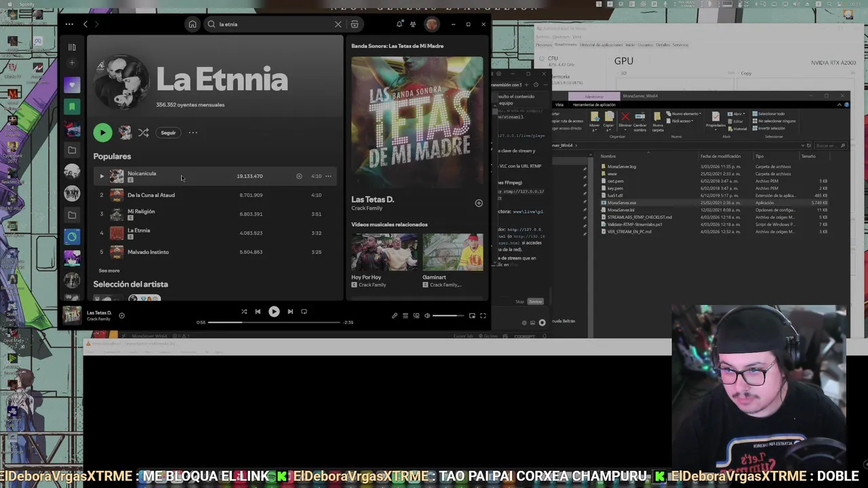
Task: Open Spotify Home
Action: pos(193,24)
